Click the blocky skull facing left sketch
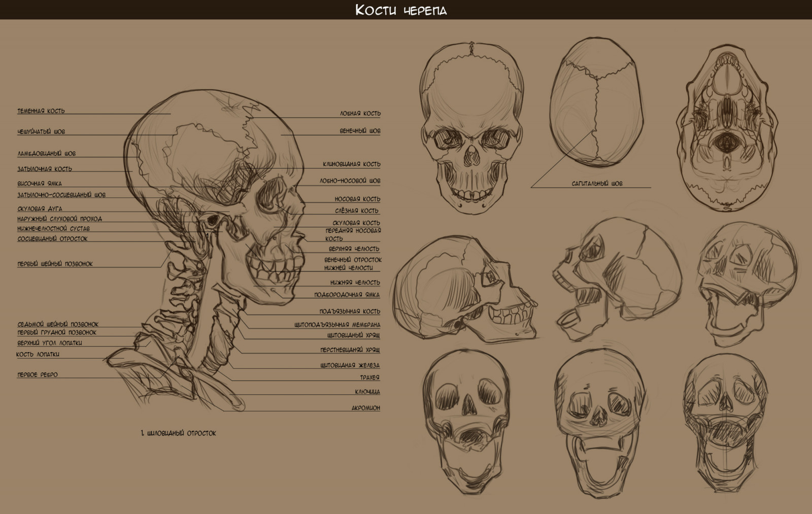The height and width of the screenshot is (514, 812). [x=617, y=279]
